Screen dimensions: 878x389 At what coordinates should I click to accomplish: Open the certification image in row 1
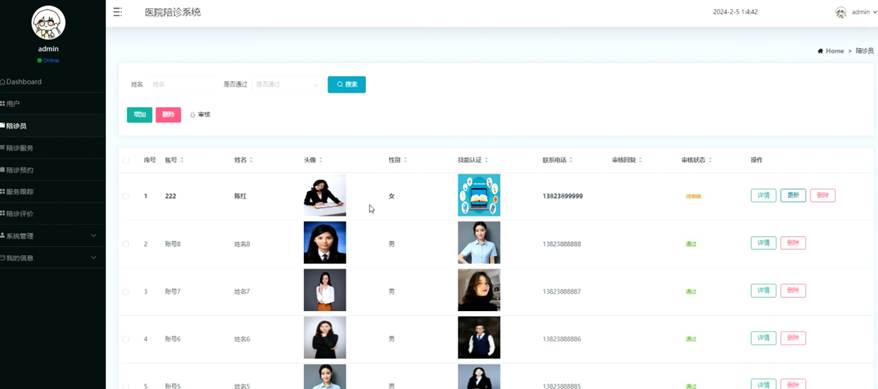tap(479, 195)
